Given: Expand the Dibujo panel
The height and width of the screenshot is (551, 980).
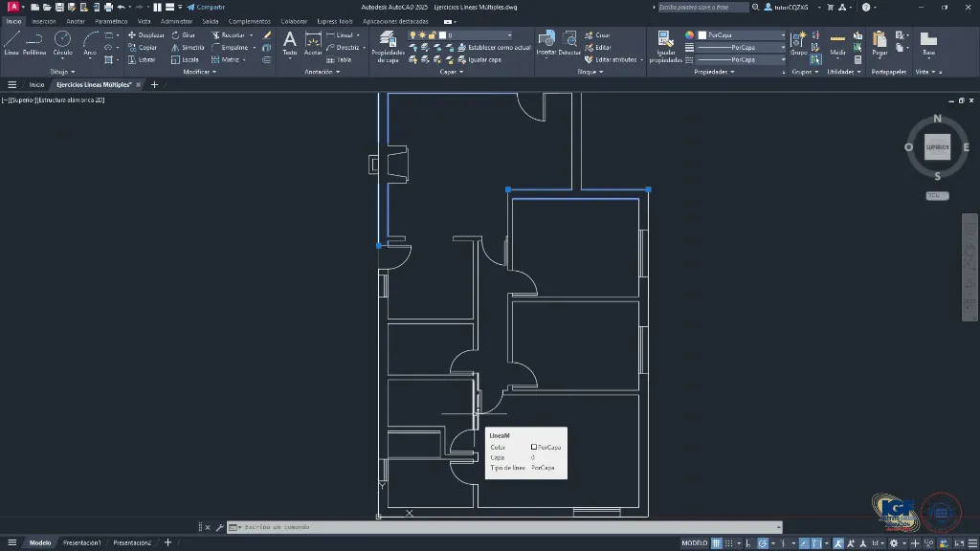Looking at the screenshot, I should pyautogui.click(x=62, y=72).
